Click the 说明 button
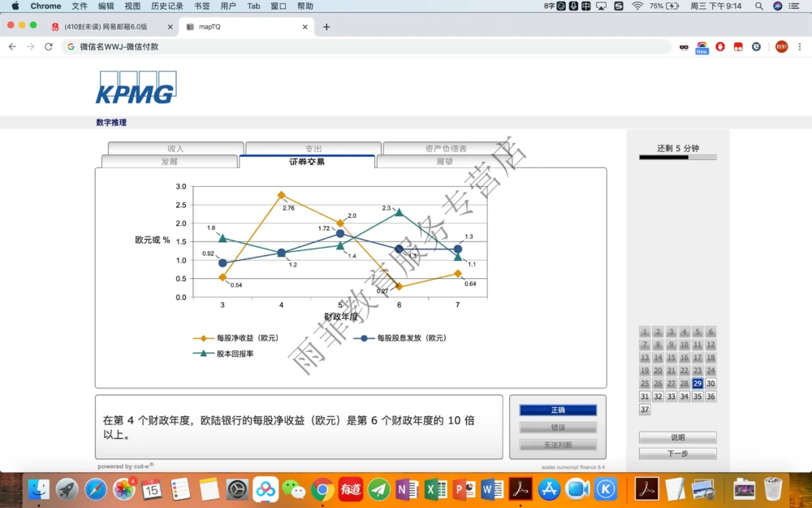The image size is (812, 508). coord(678,436)
